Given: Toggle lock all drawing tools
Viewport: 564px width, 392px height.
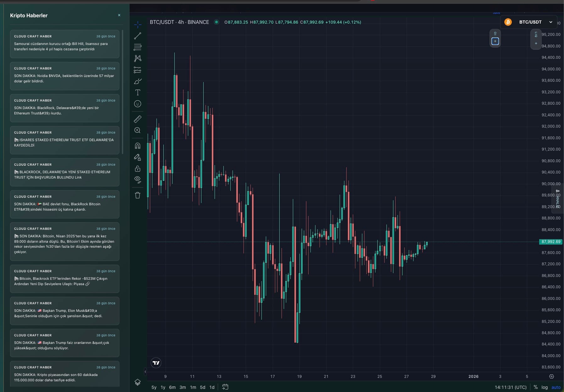Looking at the screenshot, I should pyautogui.click(x=138, y=168).
